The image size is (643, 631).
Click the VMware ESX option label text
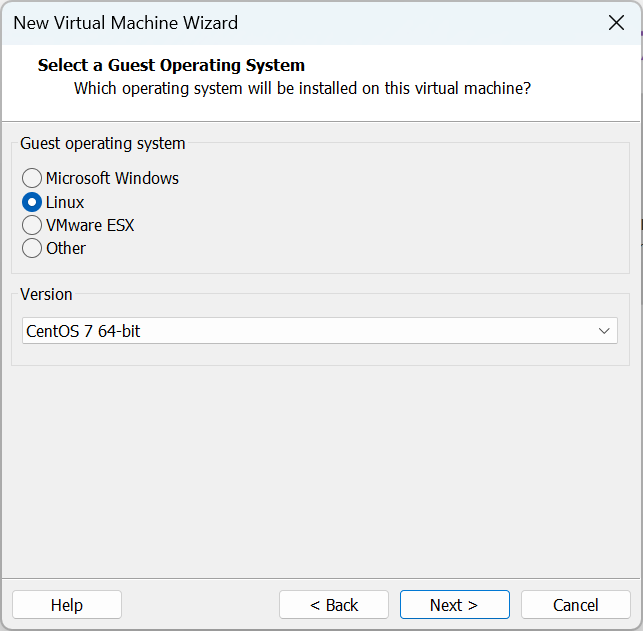coord(90,225)
